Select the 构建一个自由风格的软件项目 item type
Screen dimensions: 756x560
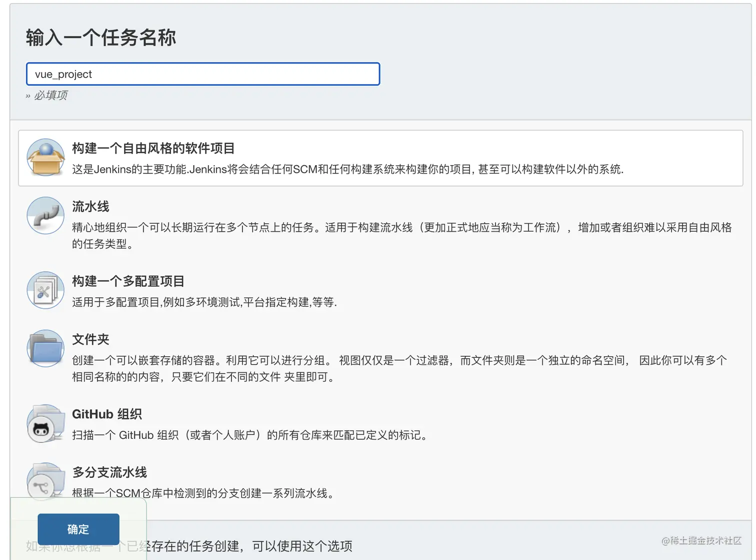[x=153, y=148]
